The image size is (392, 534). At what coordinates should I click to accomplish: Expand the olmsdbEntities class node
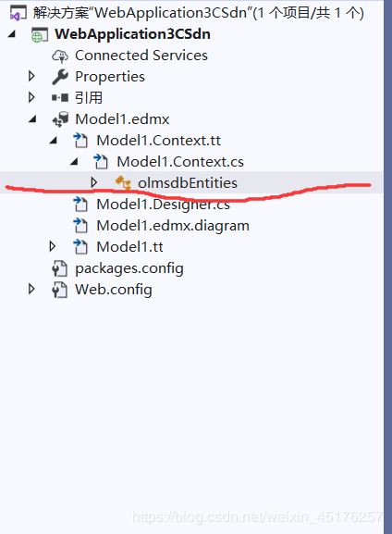(x=94, y=183)
